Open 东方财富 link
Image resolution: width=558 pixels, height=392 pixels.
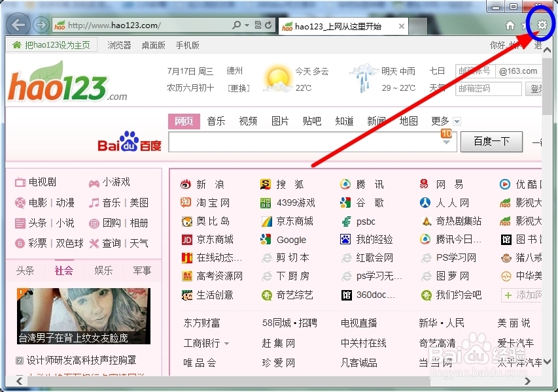(201, 323)
